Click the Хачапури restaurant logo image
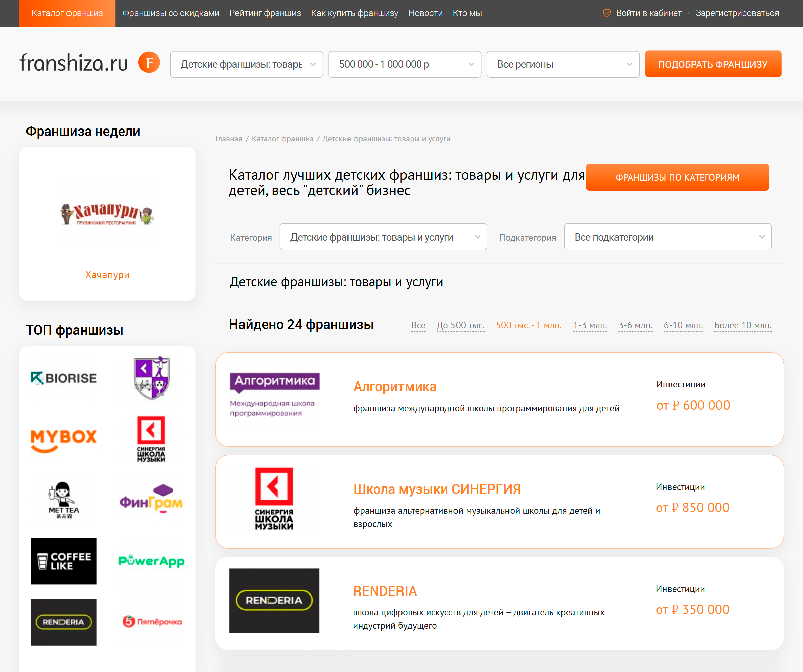This screenshot has width=803, height=672. [x=107, y=214]
